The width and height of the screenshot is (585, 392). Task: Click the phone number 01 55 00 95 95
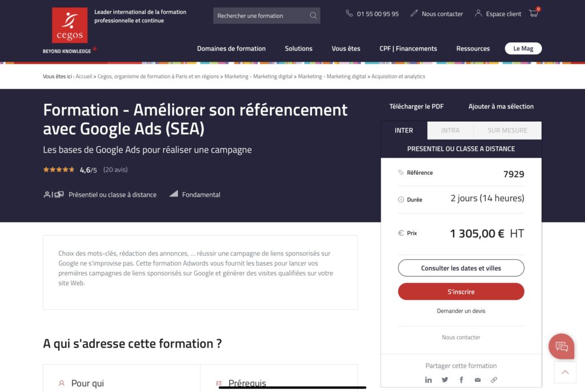point(378,14)
